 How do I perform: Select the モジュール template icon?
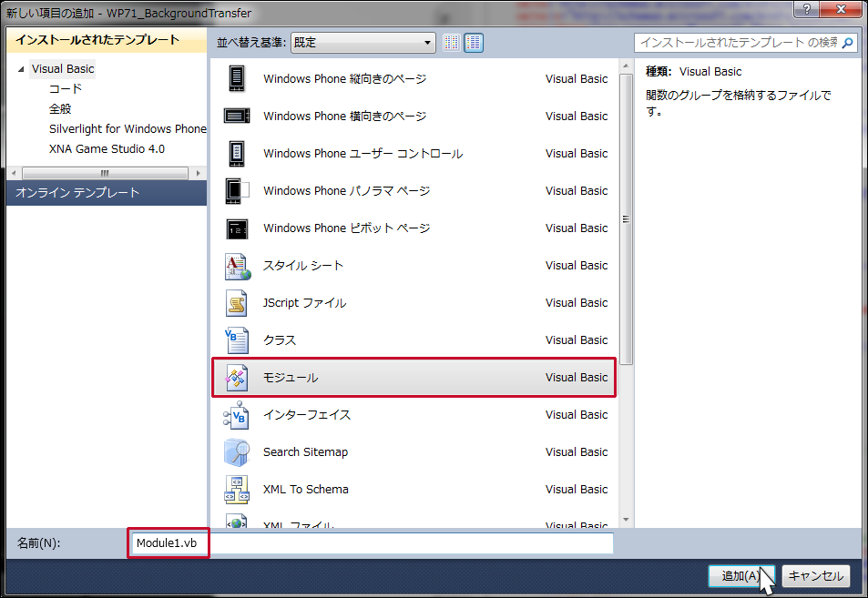click(237, 377)
